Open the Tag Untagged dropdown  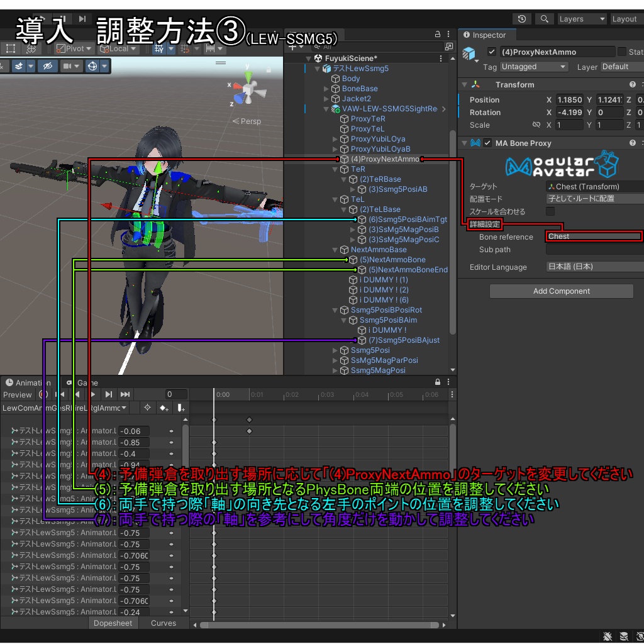pyautogui.click(x=534, y=67)
